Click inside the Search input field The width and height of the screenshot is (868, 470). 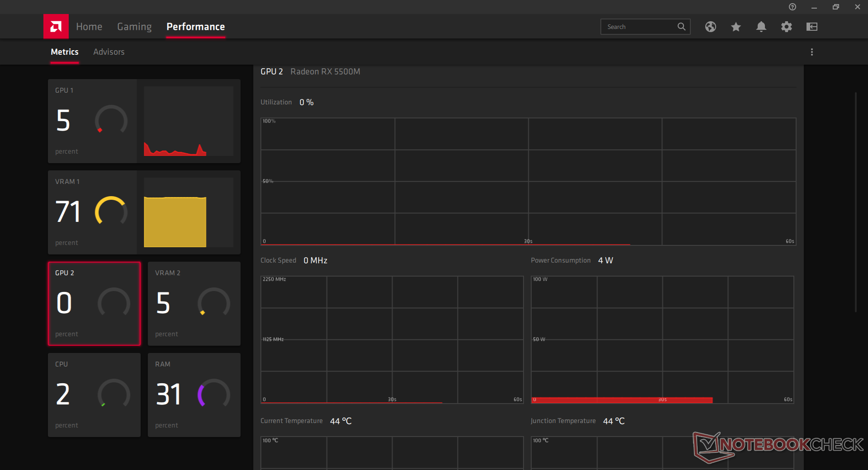pyautogui.click(x=645, y=27)
